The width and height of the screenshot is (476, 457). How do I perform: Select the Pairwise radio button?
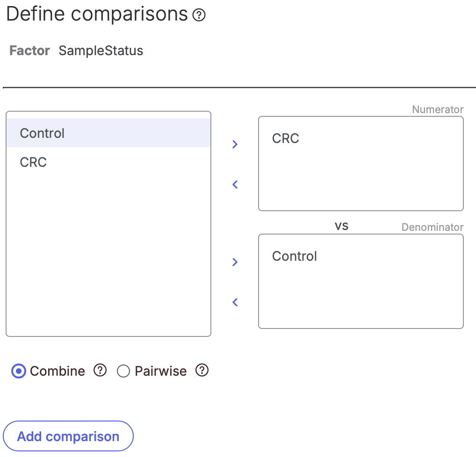[x=123, y=371]
